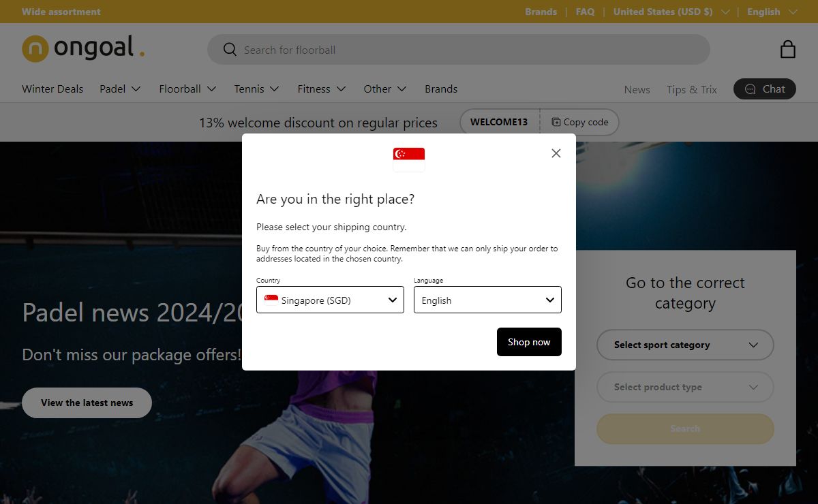Open the Tips & Trix link
Screen dimensions: 818x504
coord(692,89)
